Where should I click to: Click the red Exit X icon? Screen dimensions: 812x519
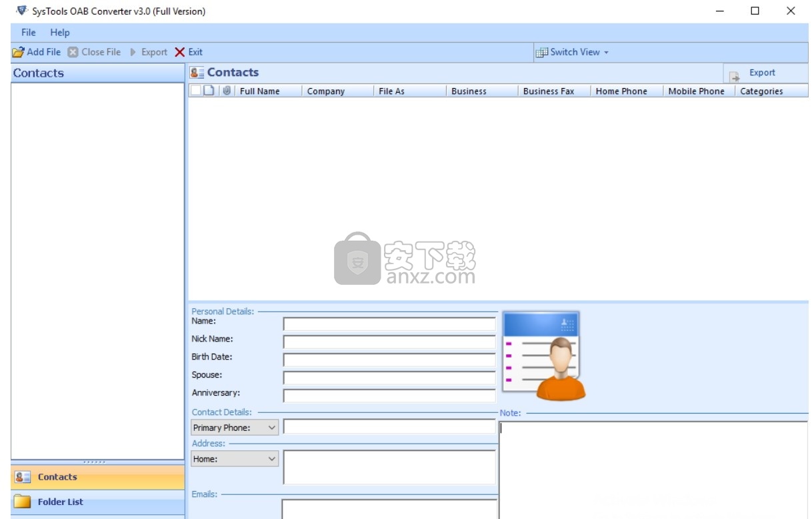coord(180,52)
